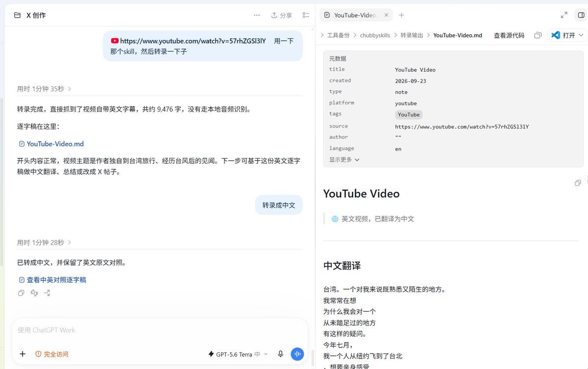Click the thumbs feedback icon
This screenshot has width=588, height=369.
(x=34, y=293)
